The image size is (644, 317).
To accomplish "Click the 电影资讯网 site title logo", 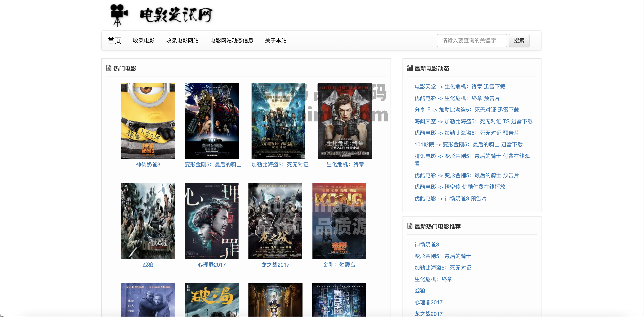I will tap(176, 15).
